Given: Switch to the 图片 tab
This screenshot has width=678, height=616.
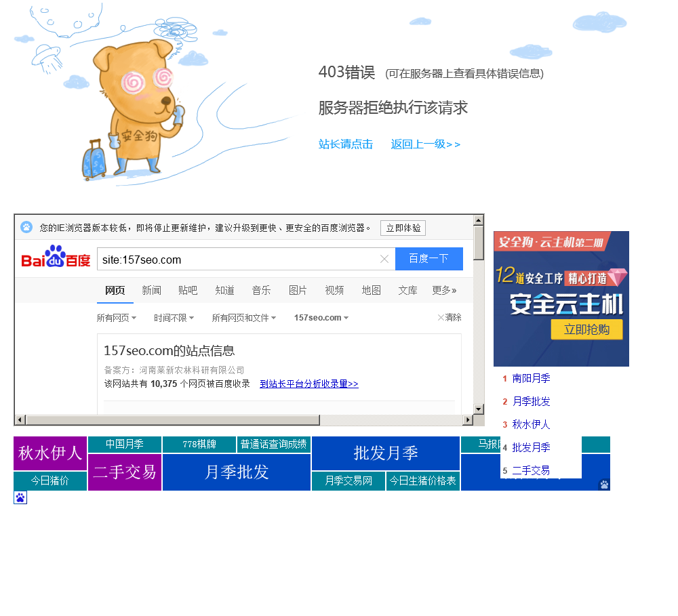Looking at the screenshot, I should [298, 291].
